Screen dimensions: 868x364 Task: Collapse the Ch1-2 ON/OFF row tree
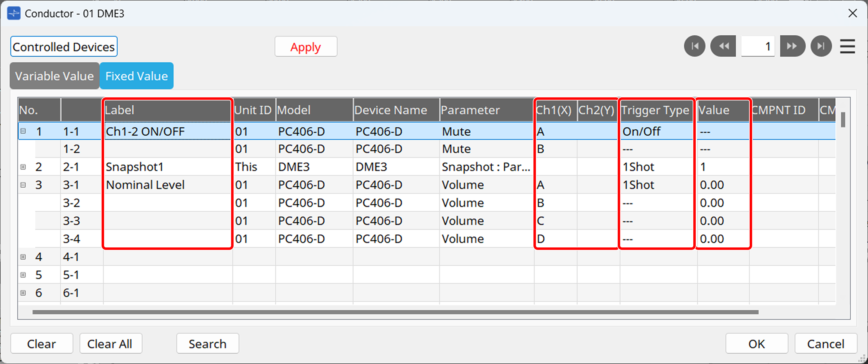pos(23,131)
